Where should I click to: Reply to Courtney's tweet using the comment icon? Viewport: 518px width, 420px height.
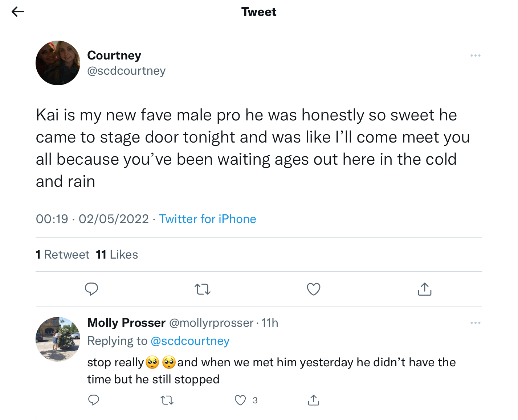pyautogui.click(x=91, y=289)
